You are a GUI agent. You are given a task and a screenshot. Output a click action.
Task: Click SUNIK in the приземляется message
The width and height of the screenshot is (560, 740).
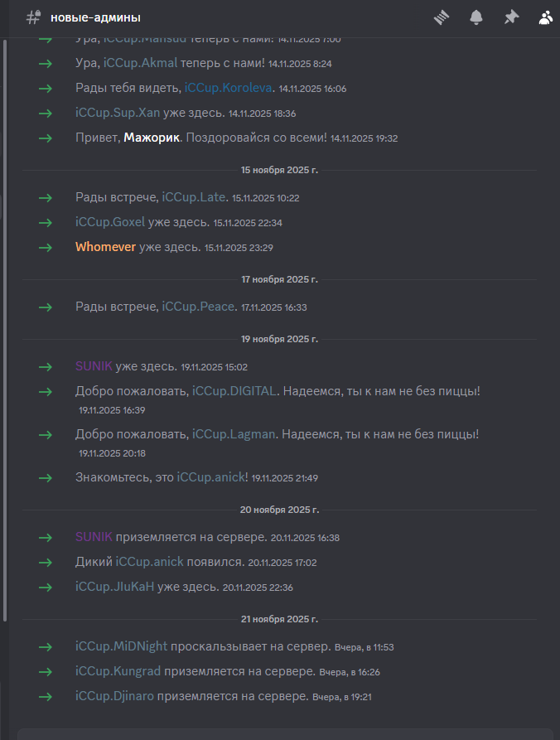pyautogui.click(x=94, y=537)
